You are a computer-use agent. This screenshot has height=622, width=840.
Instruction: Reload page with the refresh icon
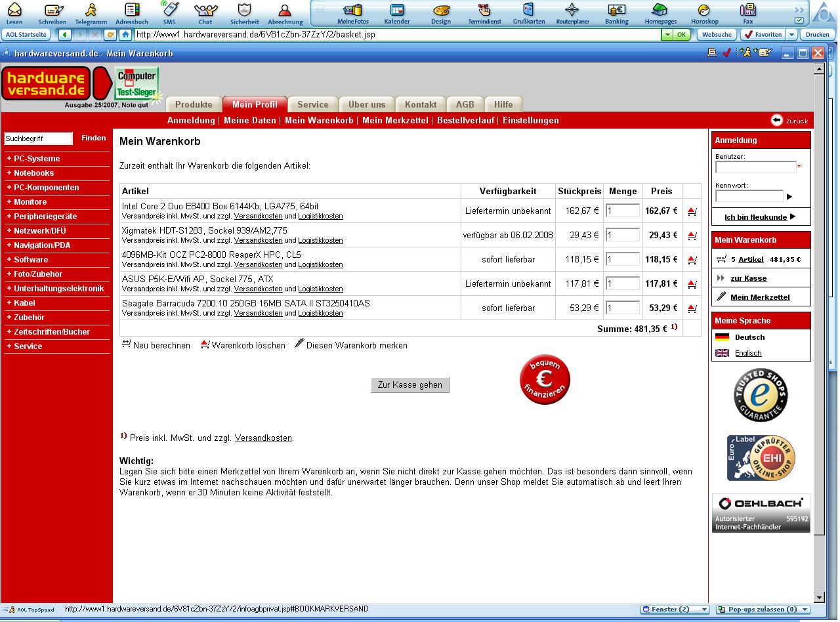click(110, 35)
